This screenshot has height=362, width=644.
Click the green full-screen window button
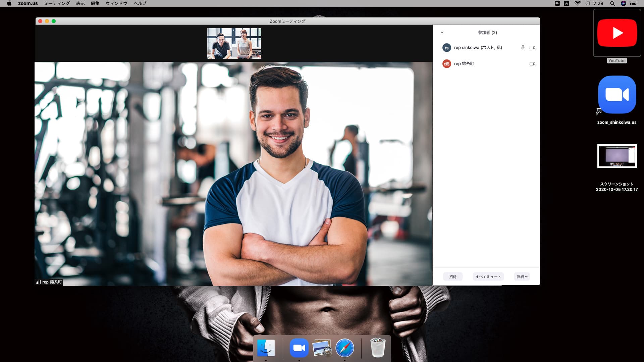(x=54, y=21)
